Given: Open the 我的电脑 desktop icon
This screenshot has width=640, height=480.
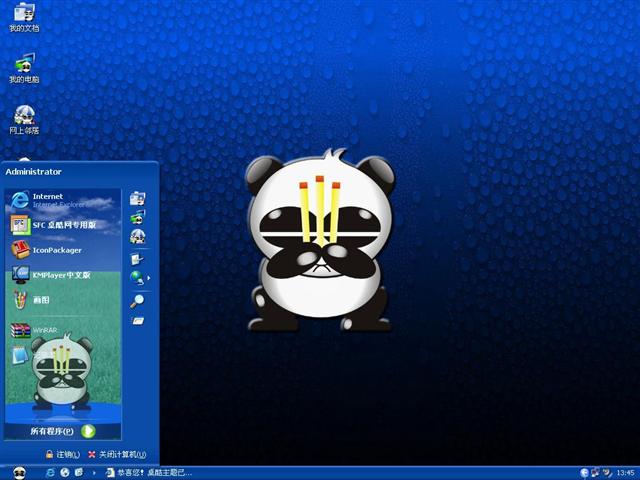Looking at the screenshot, I should pos(24,68).
